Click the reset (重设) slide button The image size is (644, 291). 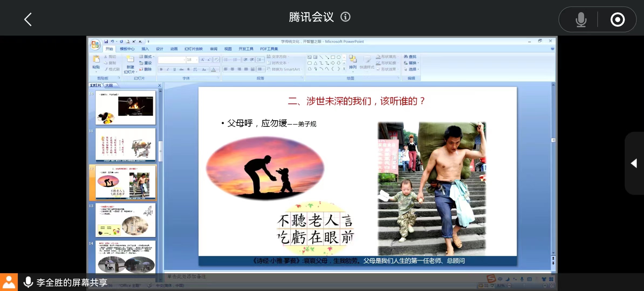click(146, 63)
